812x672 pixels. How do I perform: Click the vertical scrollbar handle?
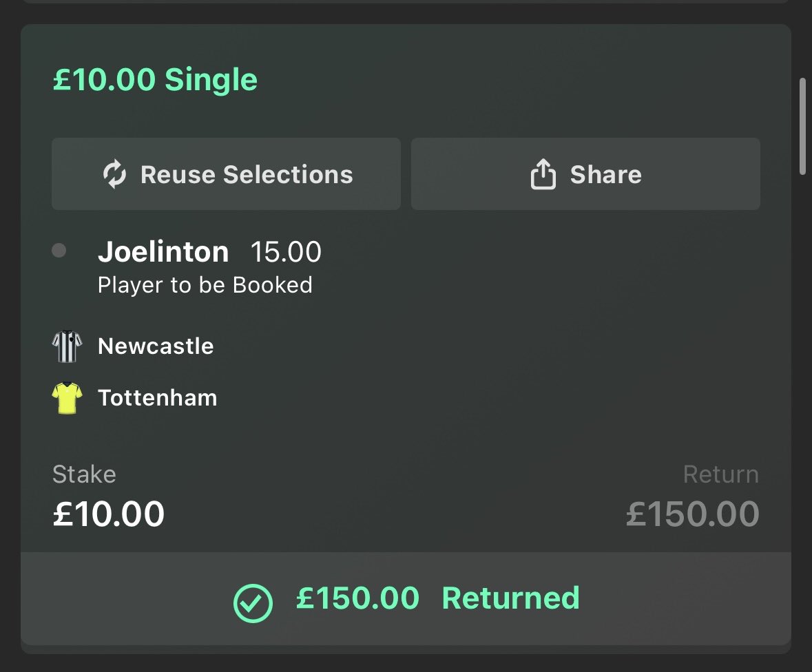(x=802, y=127)
